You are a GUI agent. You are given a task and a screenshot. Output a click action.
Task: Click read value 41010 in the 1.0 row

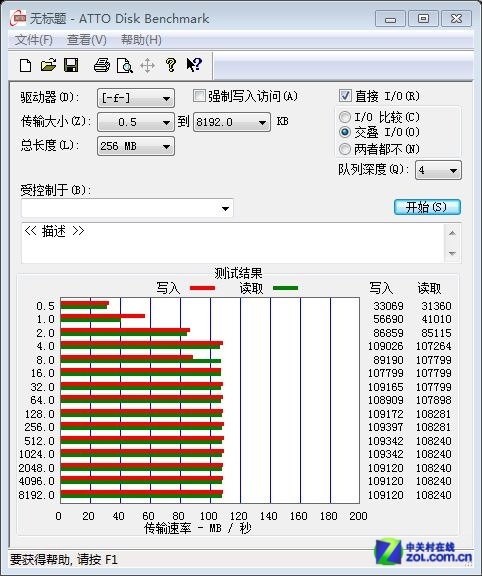pos(436,319)
